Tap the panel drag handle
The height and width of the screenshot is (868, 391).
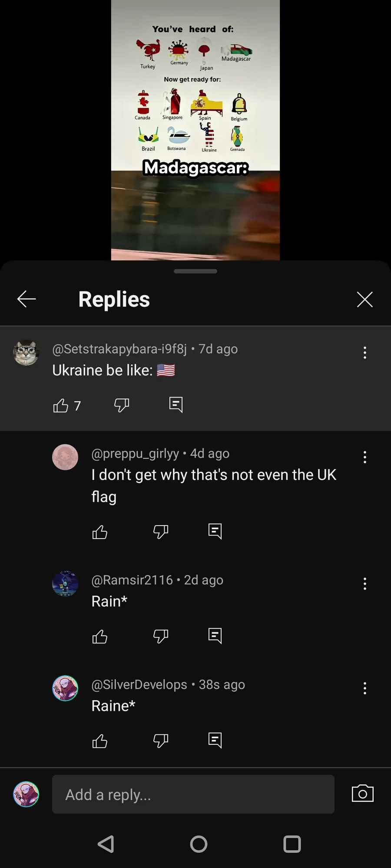[x=195, y=271]
